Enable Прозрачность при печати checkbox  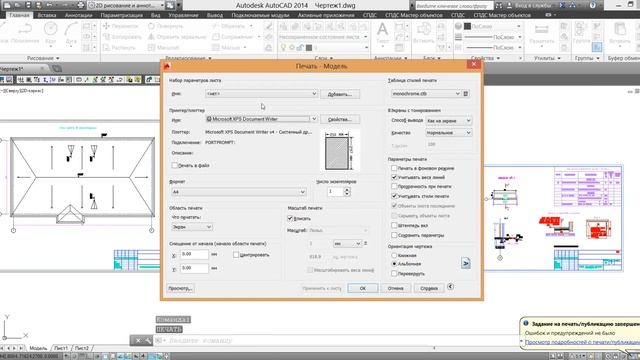[x=394, y=186]
